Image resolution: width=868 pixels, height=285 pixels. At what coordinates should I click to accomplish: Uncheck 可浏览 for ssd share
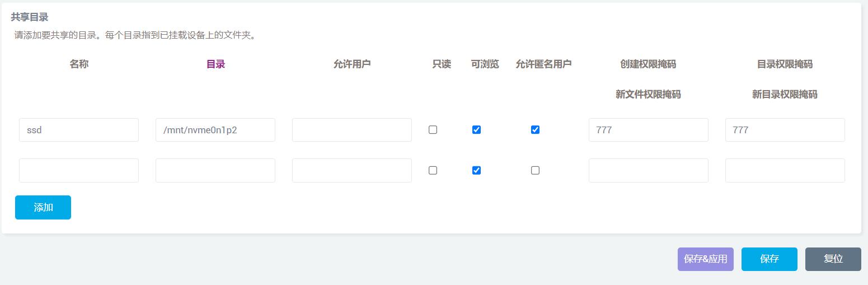pyautogui.click(x=476, y=130)
